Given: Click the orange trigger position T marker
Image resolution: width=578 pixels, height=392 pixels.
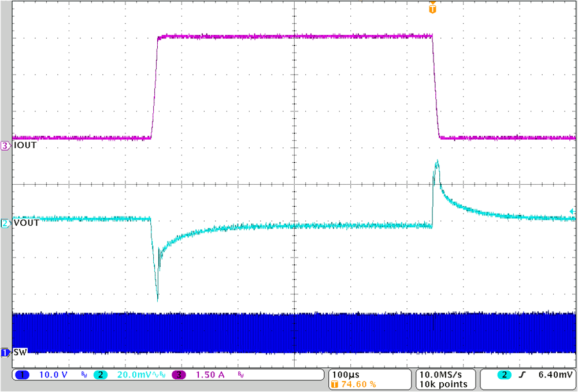Looking at the screenshot, I should click(432, 8).
